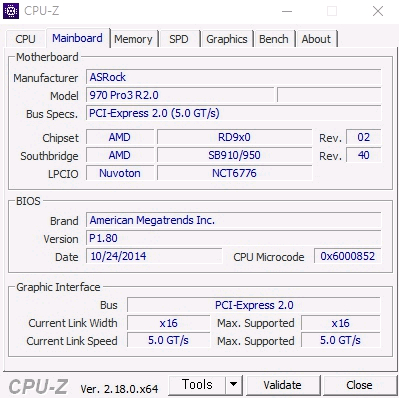Screen dimensions: 399x398
Task: Click the southbridge model SB910/950
Action: coord(234,155)
